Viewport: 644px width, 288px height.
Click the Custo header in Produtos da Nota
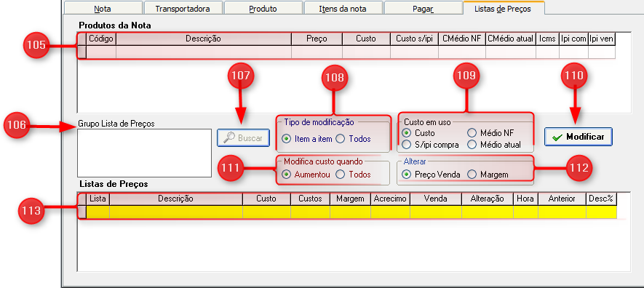pos(366,39)
